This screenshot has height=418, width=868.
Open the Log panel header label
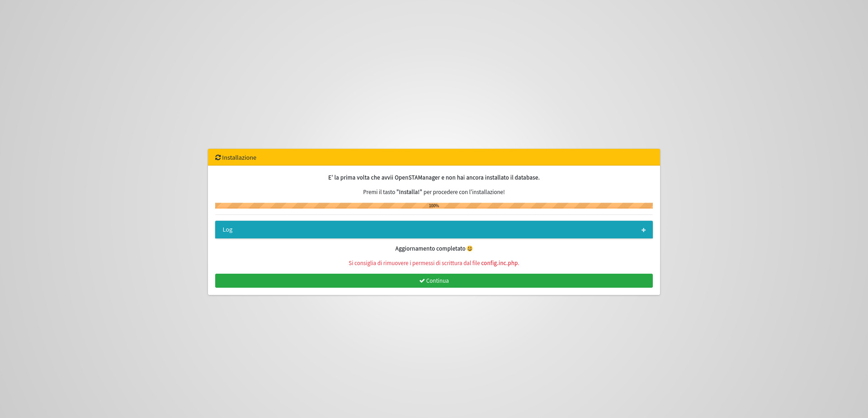click(x=227, y=230)
